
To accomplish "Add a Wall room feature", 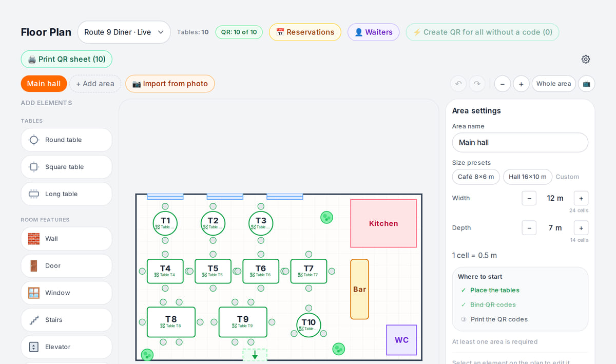I will [67, 239].
